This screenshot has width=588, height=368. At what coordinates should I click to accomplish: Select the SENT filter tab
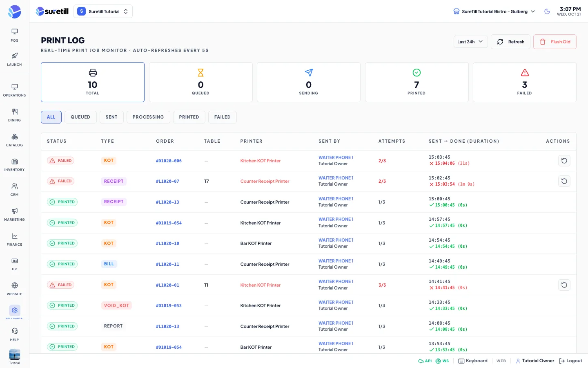click(x=111, y=117)
